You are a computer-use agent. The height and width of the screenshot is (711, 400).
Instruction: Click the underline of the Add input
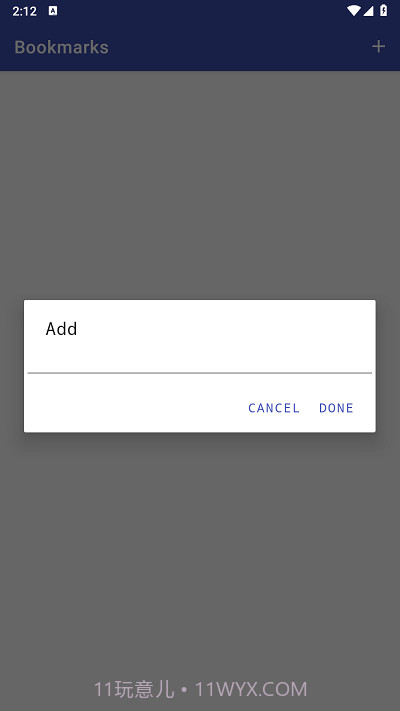tap(200, 373)
